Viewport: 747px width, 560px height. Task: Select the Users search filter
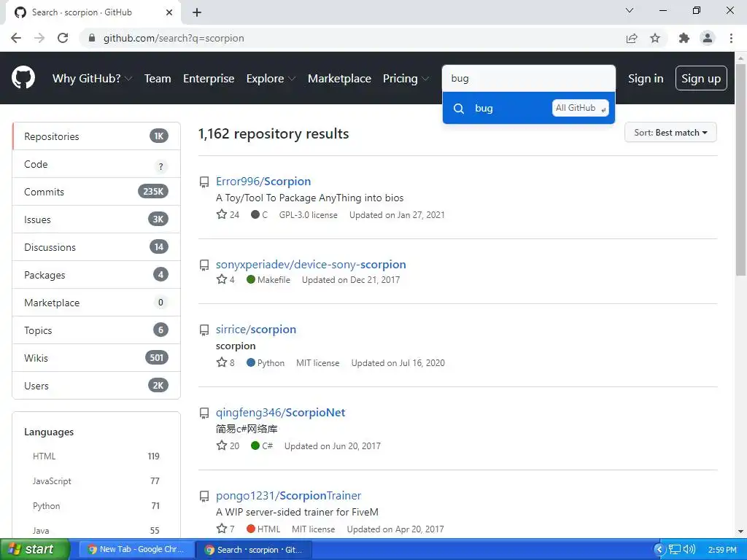pyautogui.click(x=96, y=386)
